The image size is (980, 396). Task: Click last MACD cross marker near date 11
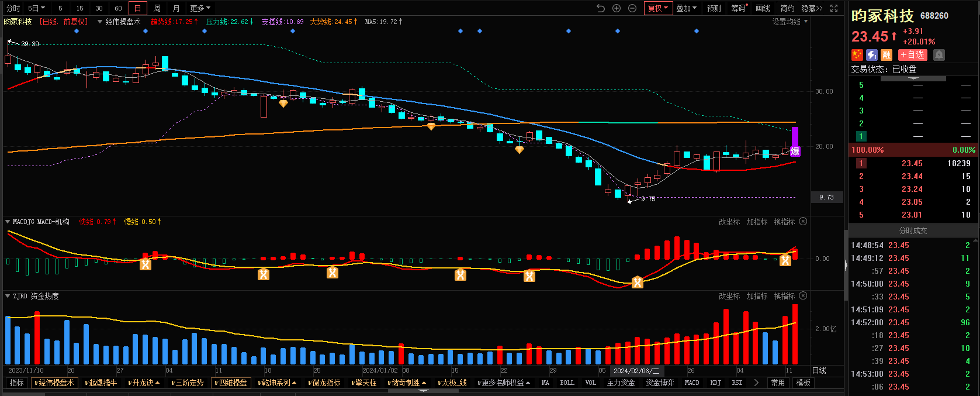tap(785, 260)
